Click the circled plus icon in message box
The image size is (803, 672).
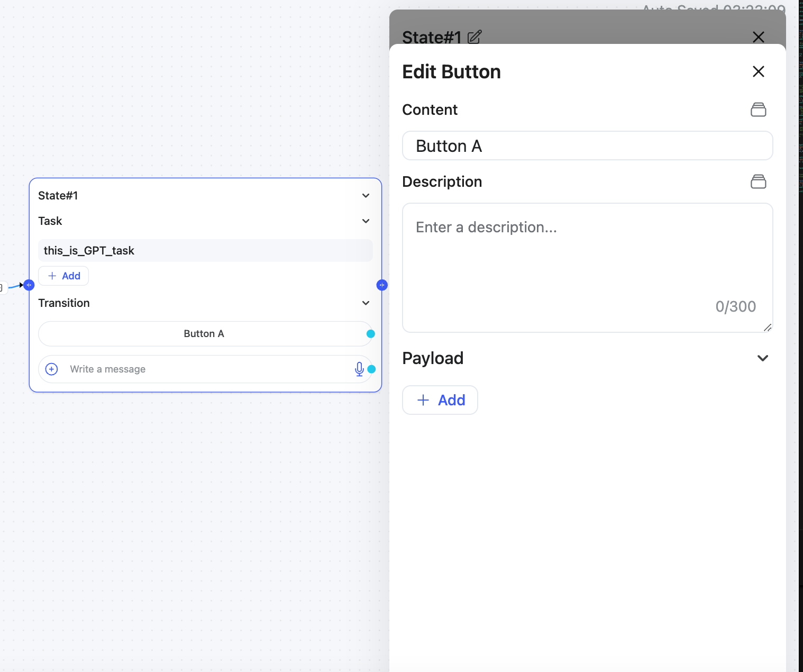coord(52,369)
